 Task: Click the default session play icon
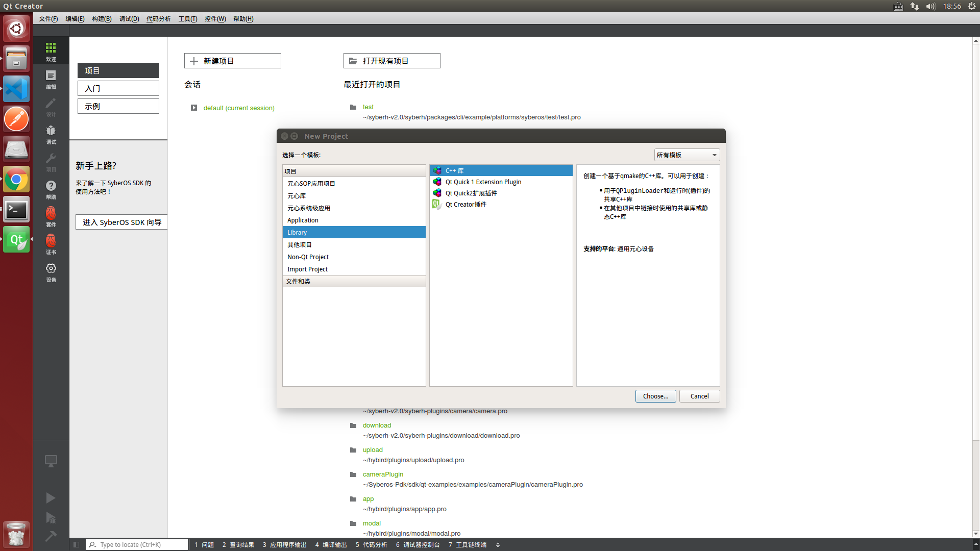click(x=194, y=108)
